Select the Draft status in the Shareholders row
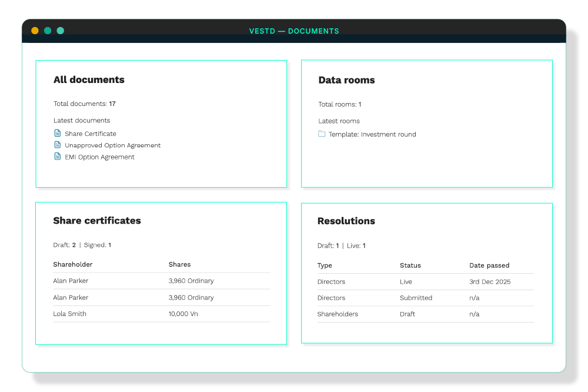The image size is (588, 392). 407,314
